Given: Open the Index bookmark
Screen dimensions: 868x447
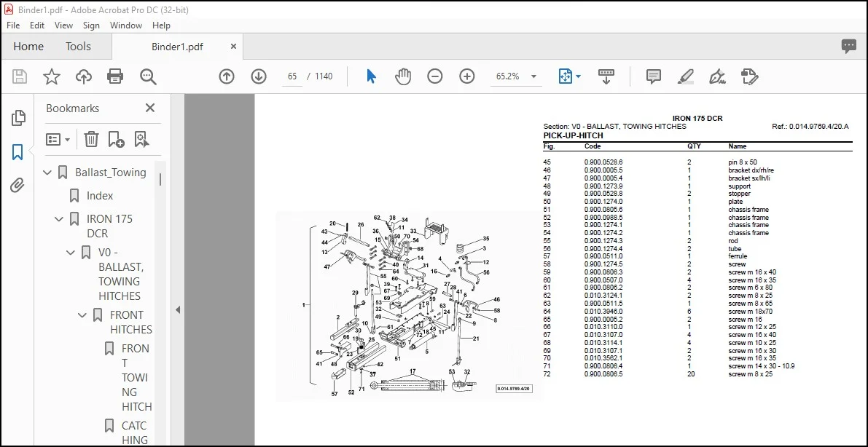Looking at the screenshot, I should point(100,196).
